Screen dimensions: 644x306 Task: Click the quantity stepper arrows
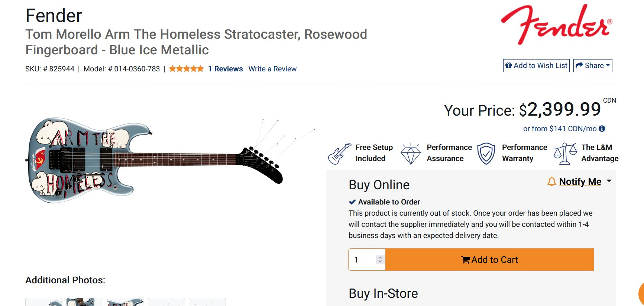coord(380,260)
